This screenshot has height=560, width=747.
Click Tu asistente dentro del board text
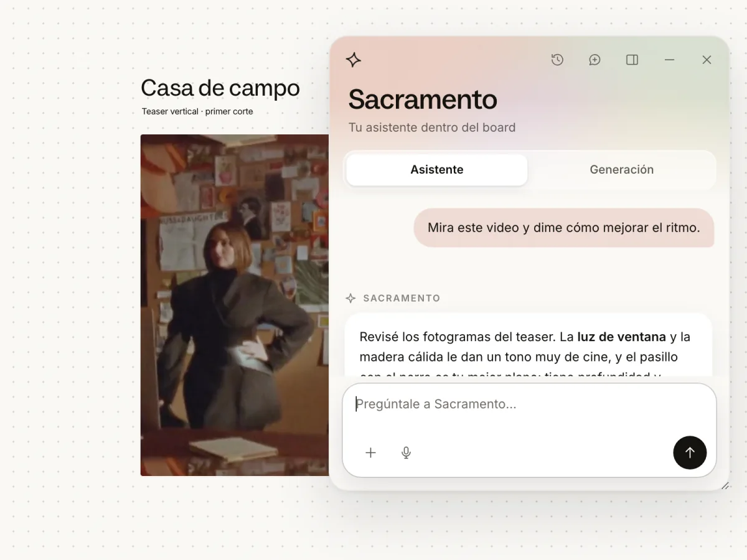[432, 128]
